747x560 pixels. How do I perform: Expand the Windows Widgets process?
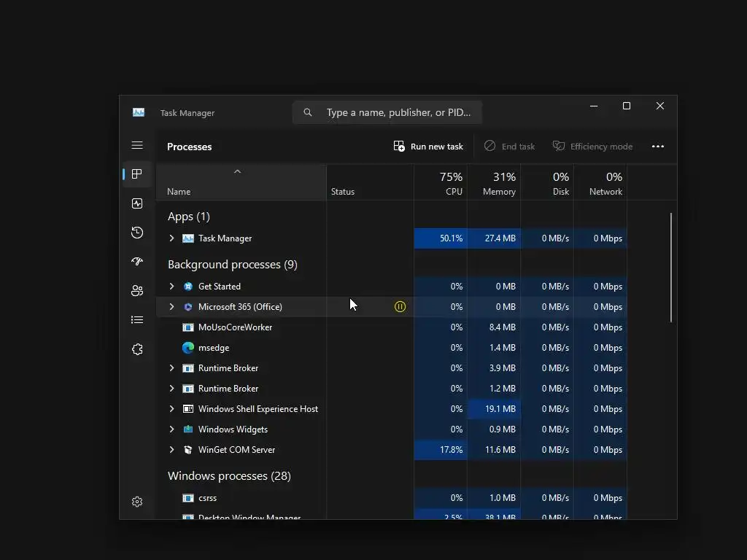(172, 429)
